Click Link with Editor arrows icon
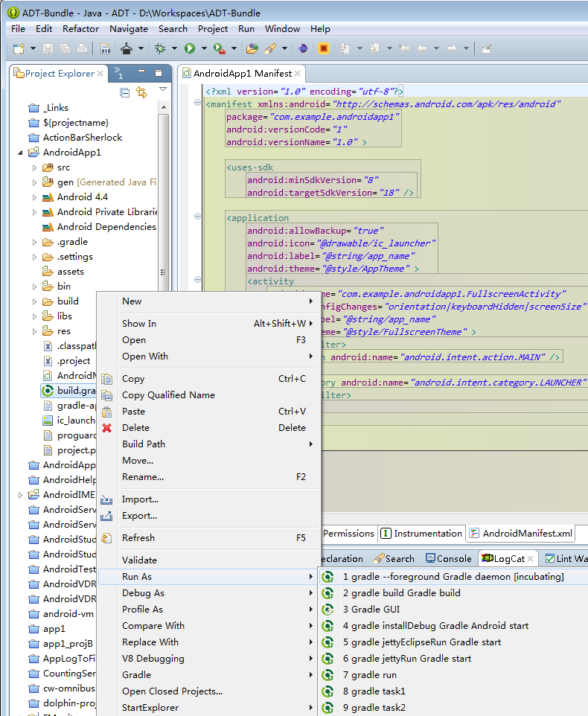The height and width of the screenshot is (716, 588). (141, 92)
